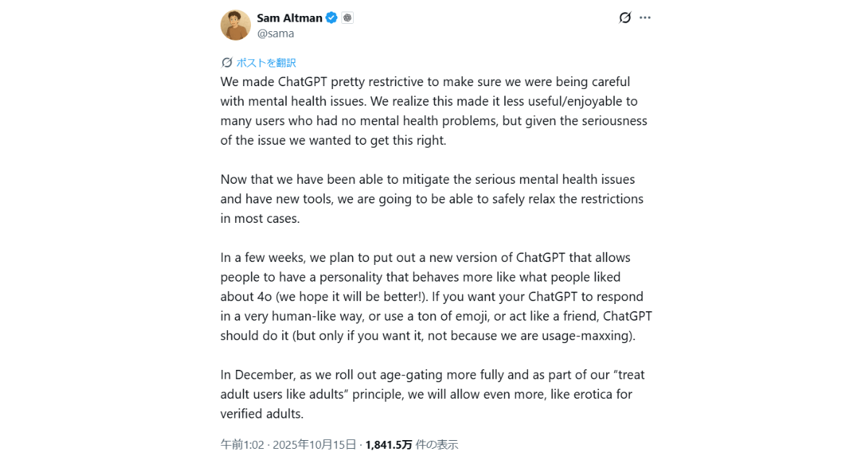This screenshot has width=868, height=456.
Task: Click the blue verified checkmark badge
Action: tap(331, 18)
